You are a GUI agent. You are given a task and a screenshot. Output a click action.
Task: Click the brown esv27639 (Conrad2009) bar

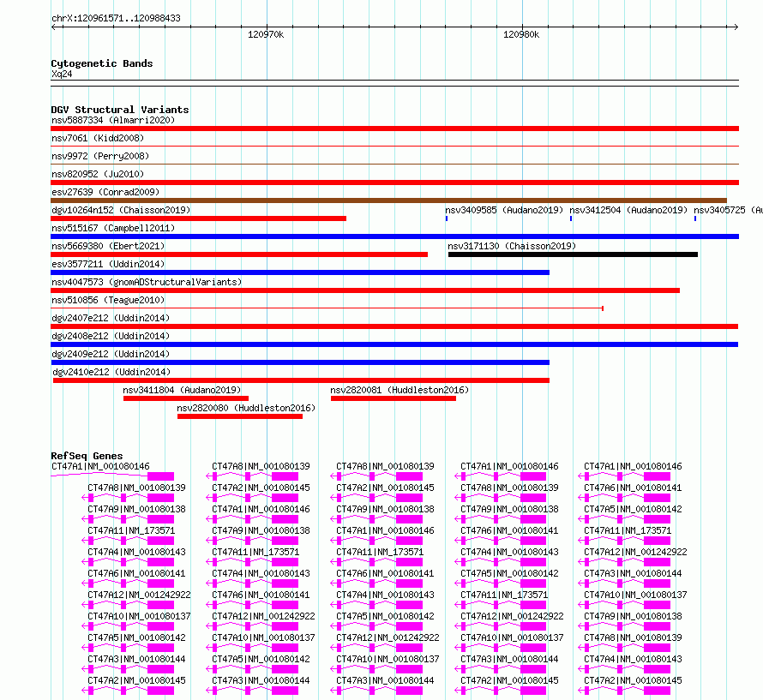click(x=389, y=200)
